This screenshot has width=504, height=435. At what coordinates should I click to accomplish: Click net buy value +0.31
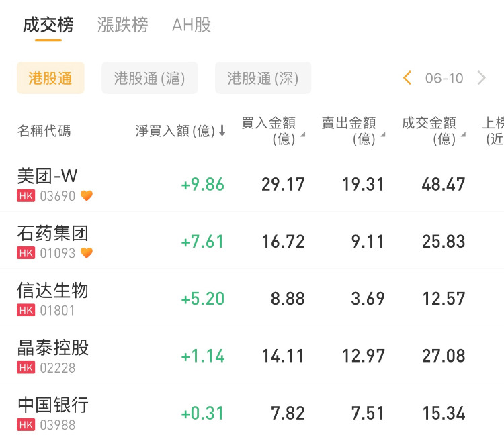click(x=202, y=413)
